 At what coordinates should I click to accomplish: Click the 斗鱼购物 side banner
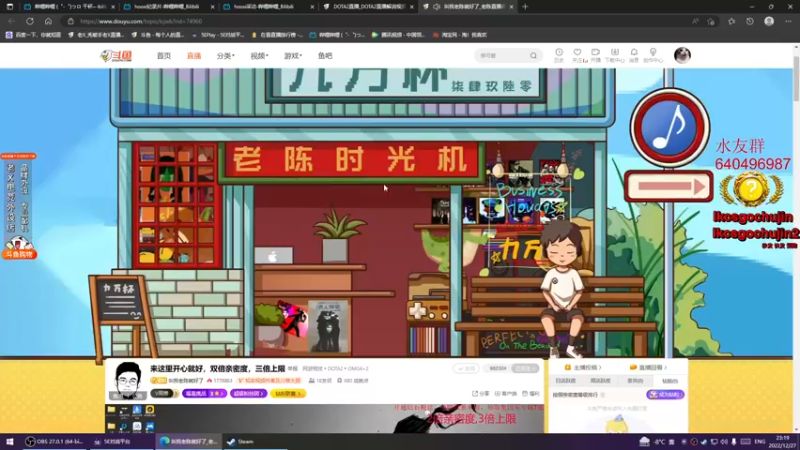click(x=19, y=254)
